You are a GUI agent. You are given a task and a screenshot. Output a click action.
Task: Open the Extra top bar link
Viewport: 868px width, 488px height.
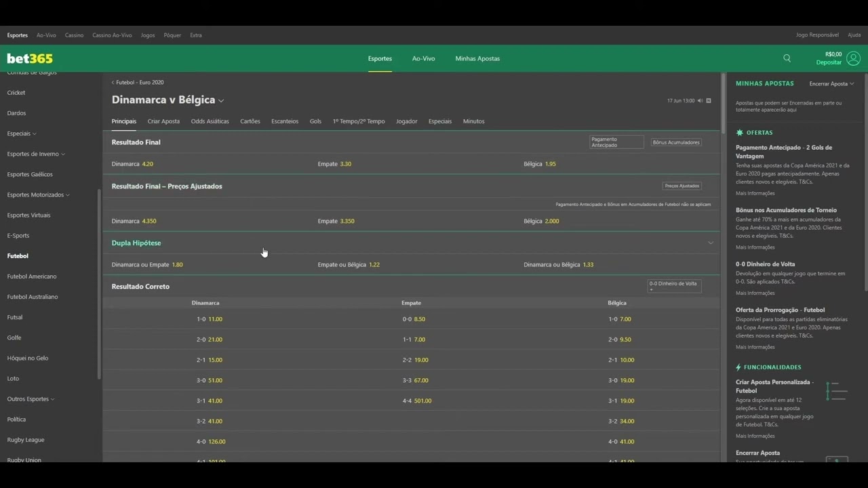tap(196, 35)
